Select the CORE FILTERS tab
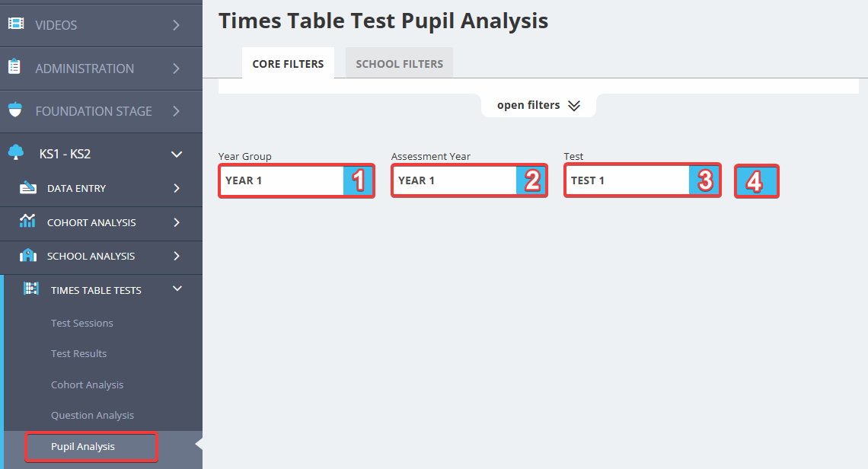Viewport: 868px width, 469px height. [288, 63]
